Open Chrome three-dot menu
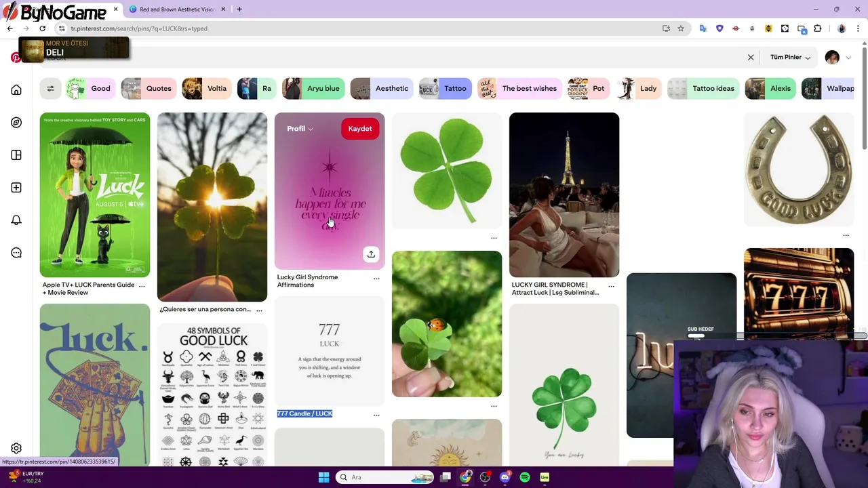The width and height of the screenshot is (868, 488). click(x=859, y=28)
